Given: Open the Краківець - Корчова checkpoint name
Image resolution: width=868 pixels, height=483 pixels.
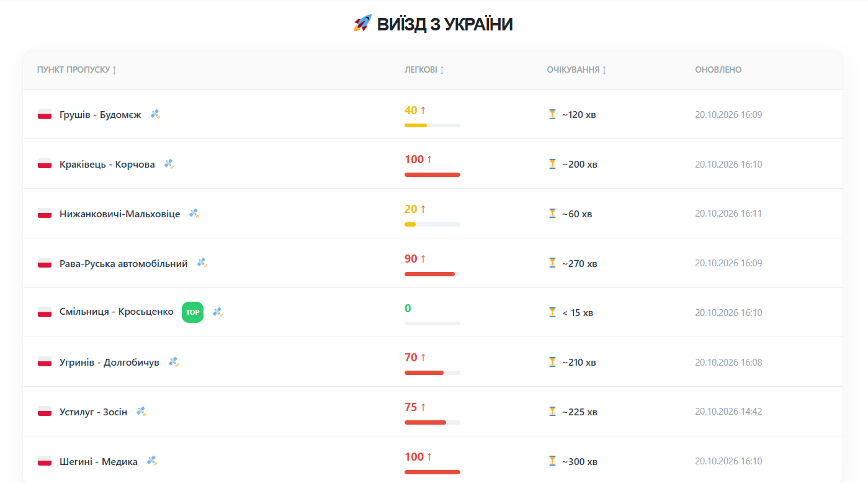Looking at the screenshot, I should [x=107, y=165].
